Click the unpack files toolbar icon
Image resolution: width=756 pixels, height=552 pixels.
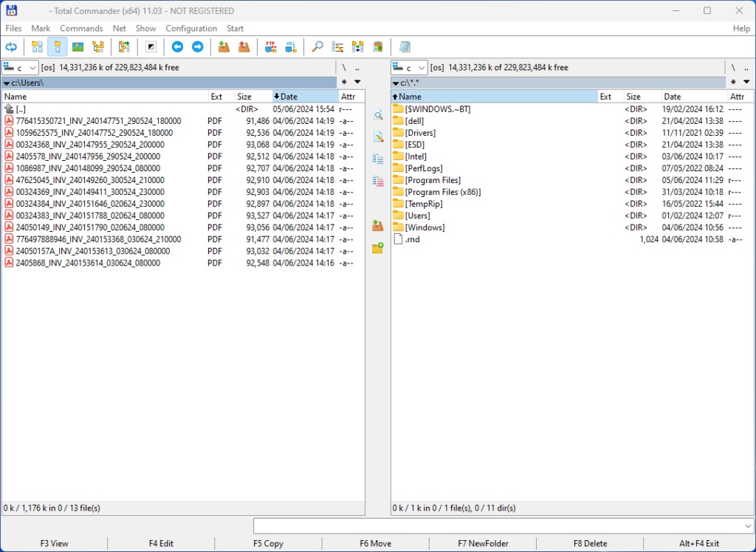coord(244,46)
